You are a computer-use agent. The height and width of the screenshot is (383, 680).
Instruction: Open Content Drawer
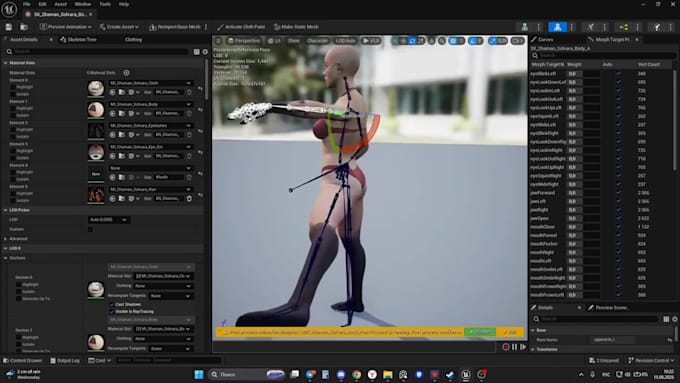[23, 360]
